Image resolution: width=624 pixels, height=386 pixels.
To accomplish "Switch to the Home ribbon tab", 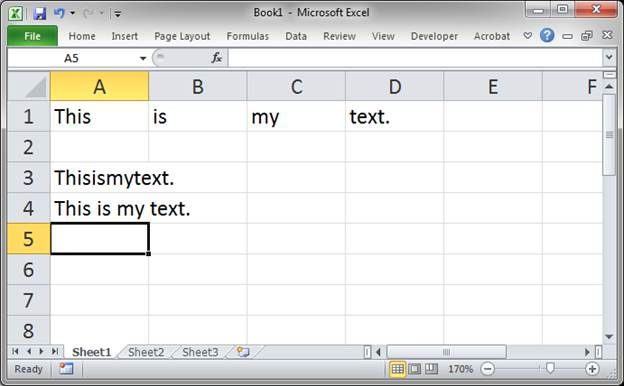I will pyautogui.click(x=82, y=36).
